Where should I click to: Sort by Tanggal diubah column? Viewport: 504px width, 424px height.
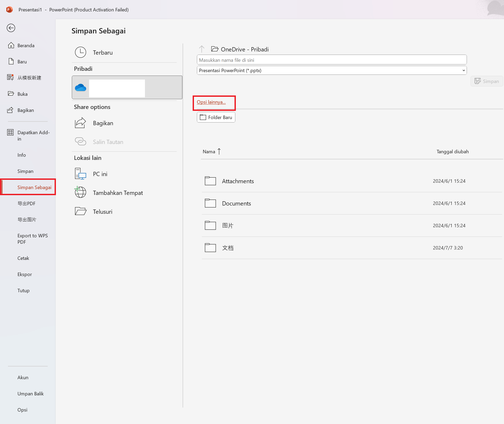pyautogui.click(x=452, y=151)
